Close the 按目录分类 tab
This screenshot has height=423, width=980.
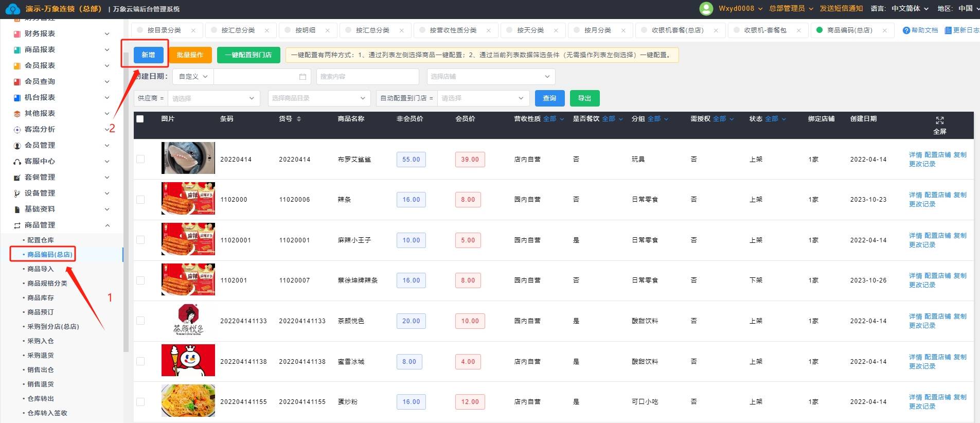(x=193, y=30)
